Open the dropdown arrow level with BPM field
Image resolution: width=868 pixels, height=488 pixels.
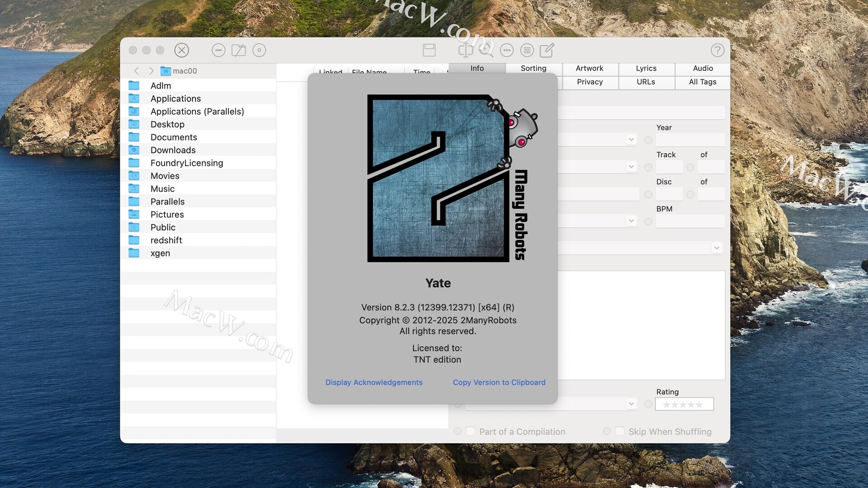coord(632,221)
